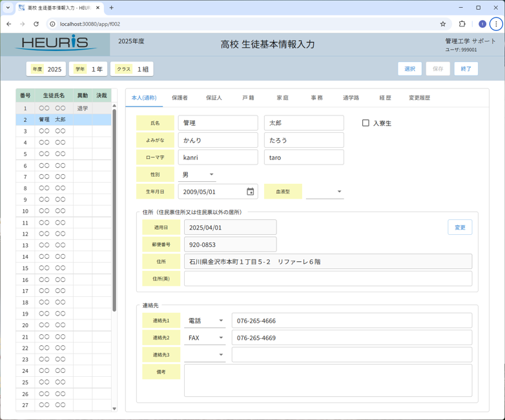The height and width of the screenshot is (420, 505).
Task: Open Chrome's three-dot menu
Action: [x=496, y=24]
